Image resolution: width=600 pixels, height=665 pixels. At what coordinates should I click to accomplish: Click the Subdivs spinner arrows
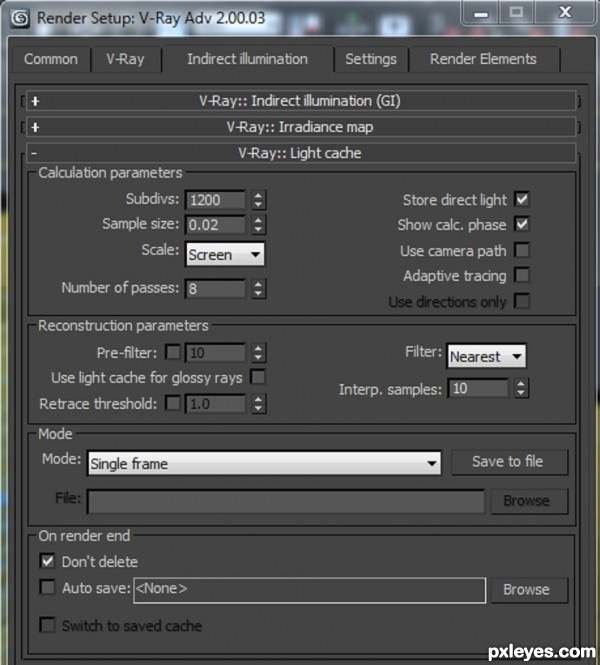point(258,200)
